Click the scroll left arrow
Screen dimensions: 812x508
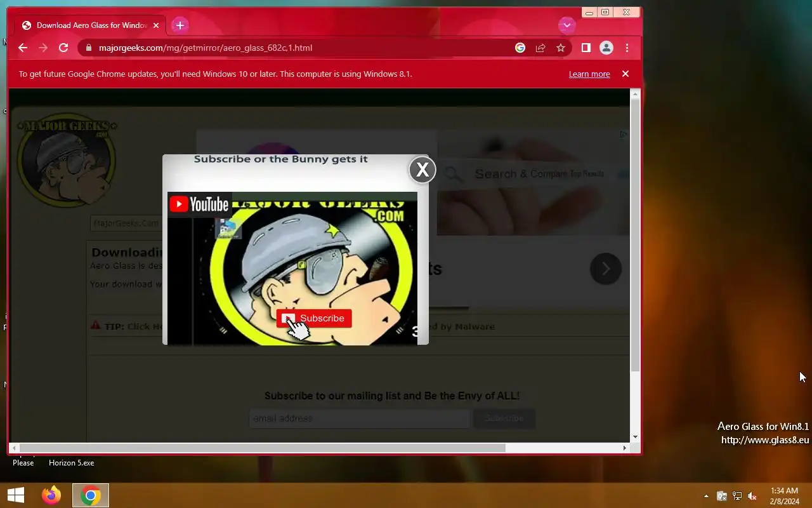[14, 448]
